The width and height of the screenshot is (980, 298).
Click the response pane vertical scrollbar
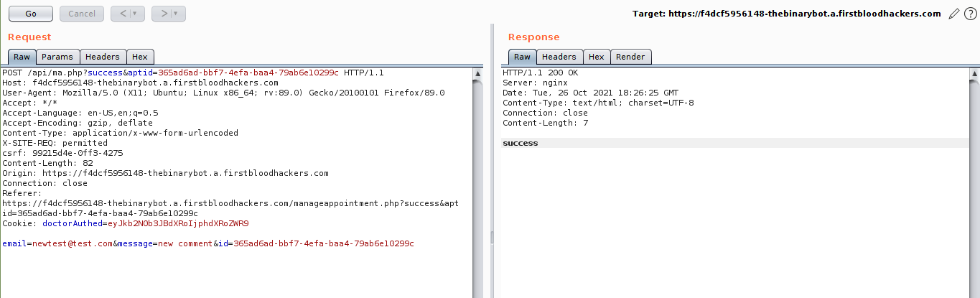point(974,182)
